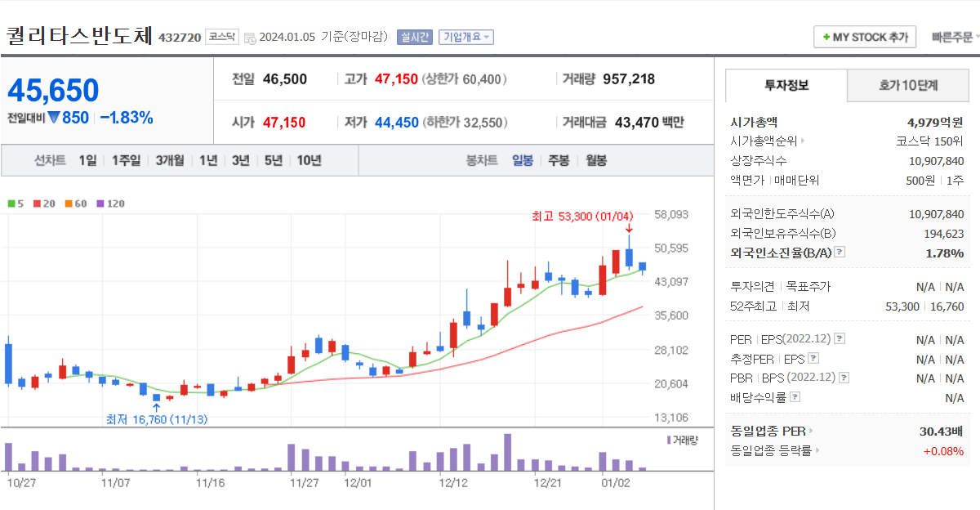Select the 월봉 monthly candle chart

click(596, 160)
